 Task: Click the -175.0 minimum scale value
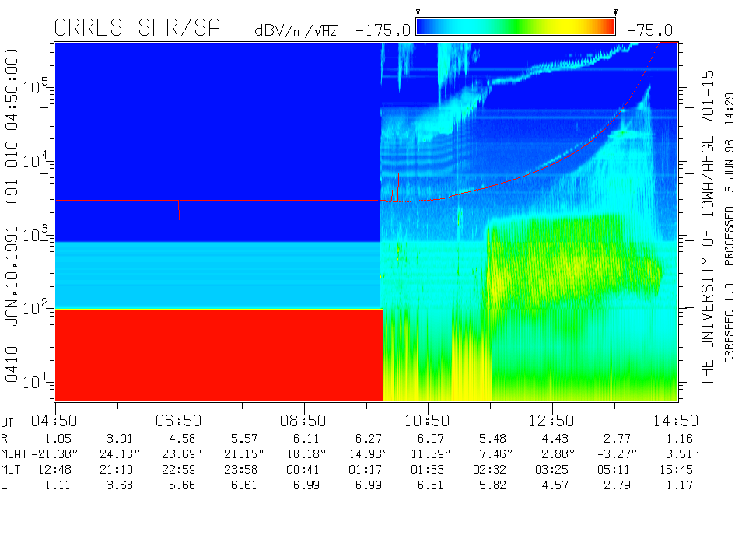[x=383, y=30]
